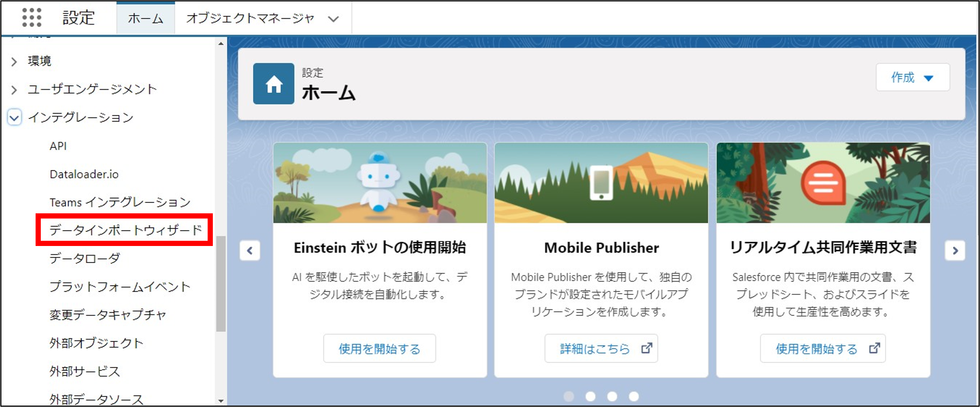The image size is (980, 407).
Task: Collapse the インテグレーション section
Action: click(14, 118)
